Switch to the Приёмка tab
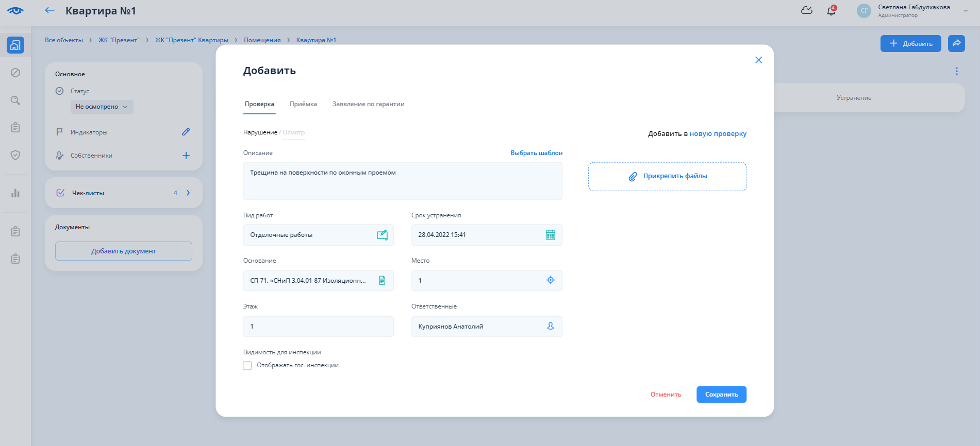The image size is (980, 446). pyautogui.click(x=303, y=104)
